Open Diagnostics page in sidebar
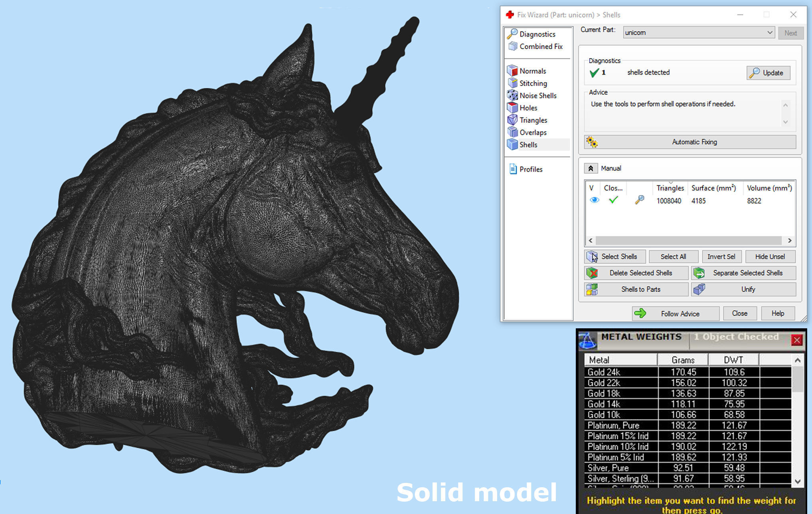This screenshot has height=514, width=812. click(x=537, y=34)
